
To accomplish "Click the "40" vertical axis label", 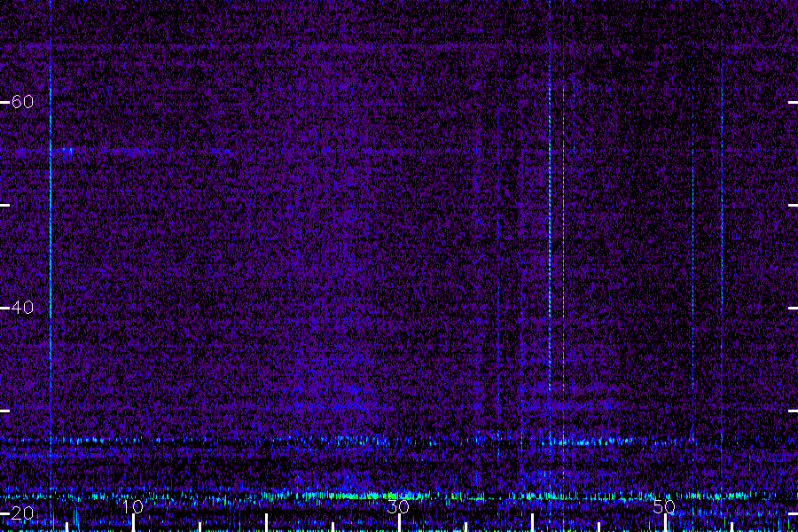I will [x=22, y=308].
